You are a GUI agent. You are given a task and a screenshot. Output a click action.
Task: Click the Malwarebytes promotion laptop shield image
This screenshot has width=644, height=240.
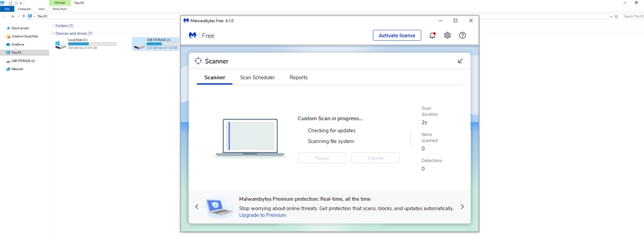coord(219,207)
